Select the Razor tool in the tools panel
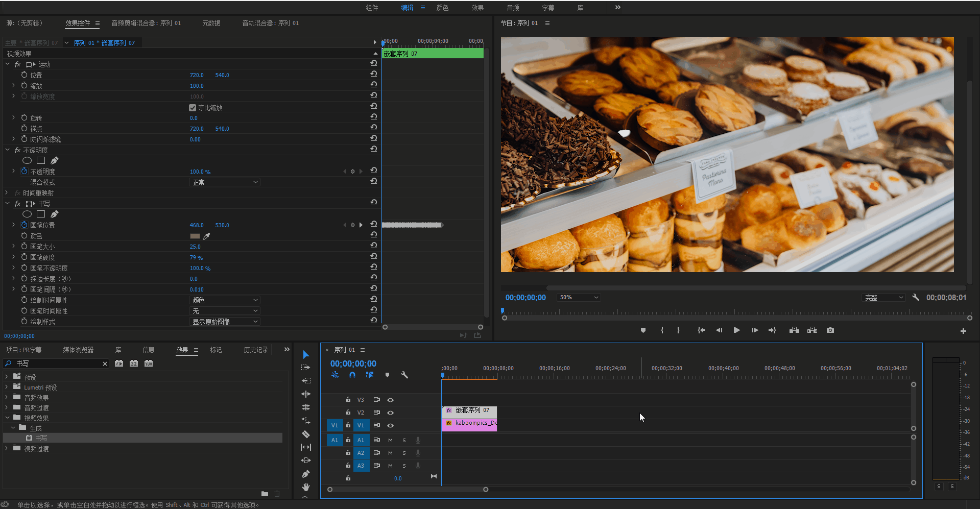Viewport: 980px width, 509px height. (x=306, y=434)
